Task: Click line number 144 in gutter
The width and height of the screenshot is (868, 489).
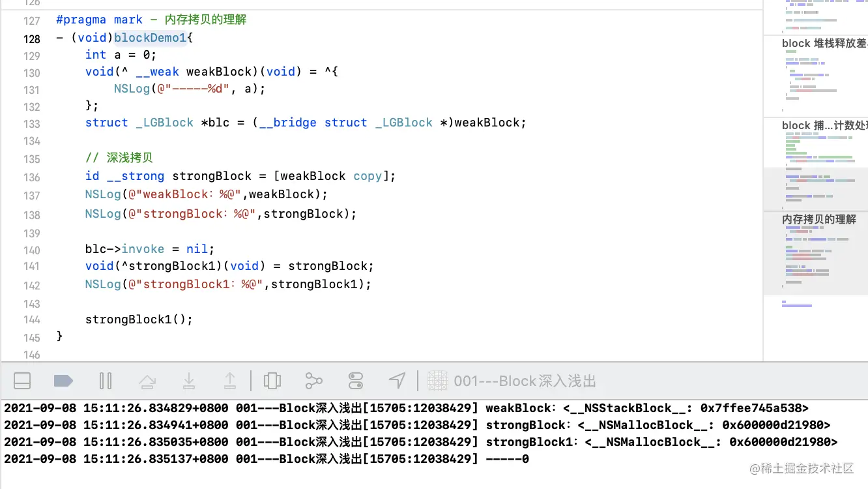Action: (x=32, y=319)
